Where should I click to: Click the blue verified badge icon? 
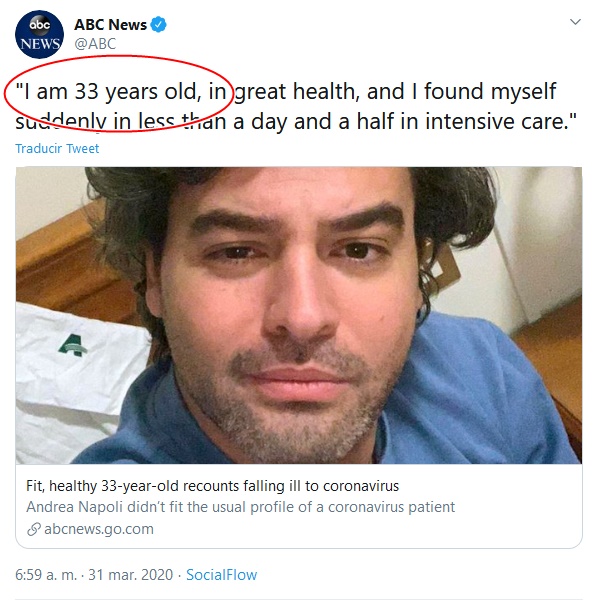pyautogui.click(x=158, y=24)
